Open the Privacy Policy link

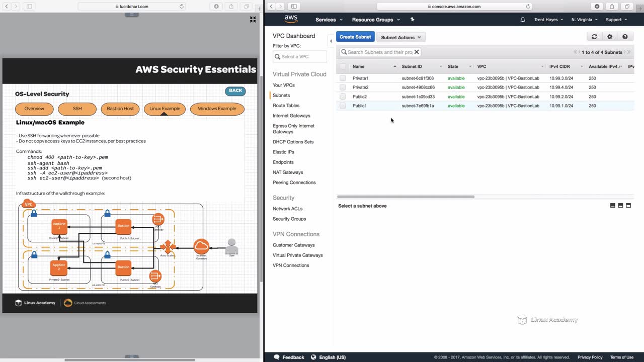(590, 357)
